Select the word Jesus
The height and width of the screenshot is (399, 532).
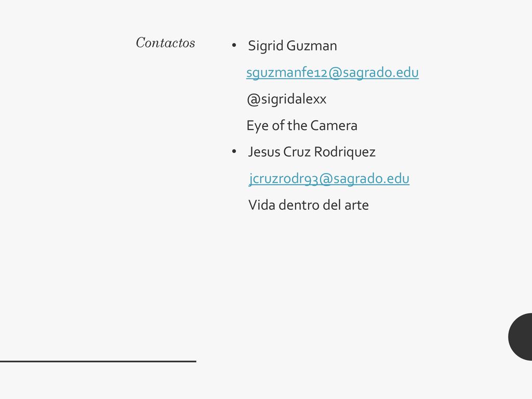(264, 152)
